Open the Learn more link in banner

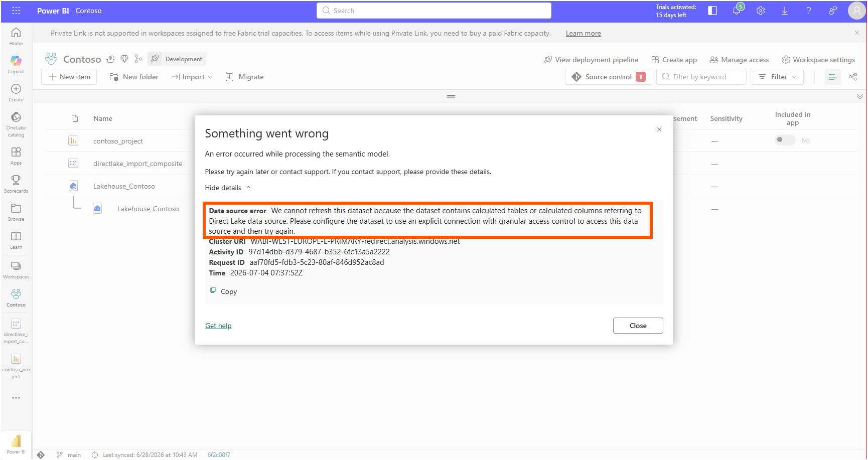(584, 34)
